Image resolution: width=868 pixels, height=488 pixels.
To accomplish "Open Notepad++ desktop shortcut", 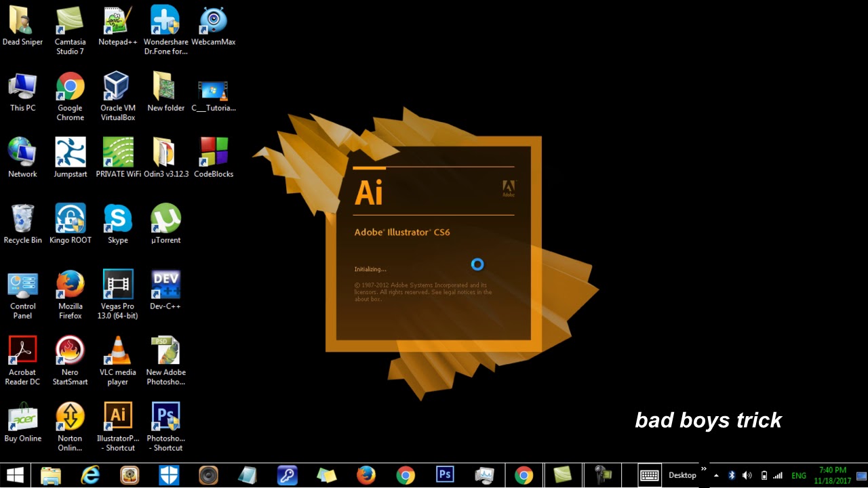I will (x=118, y=26).
